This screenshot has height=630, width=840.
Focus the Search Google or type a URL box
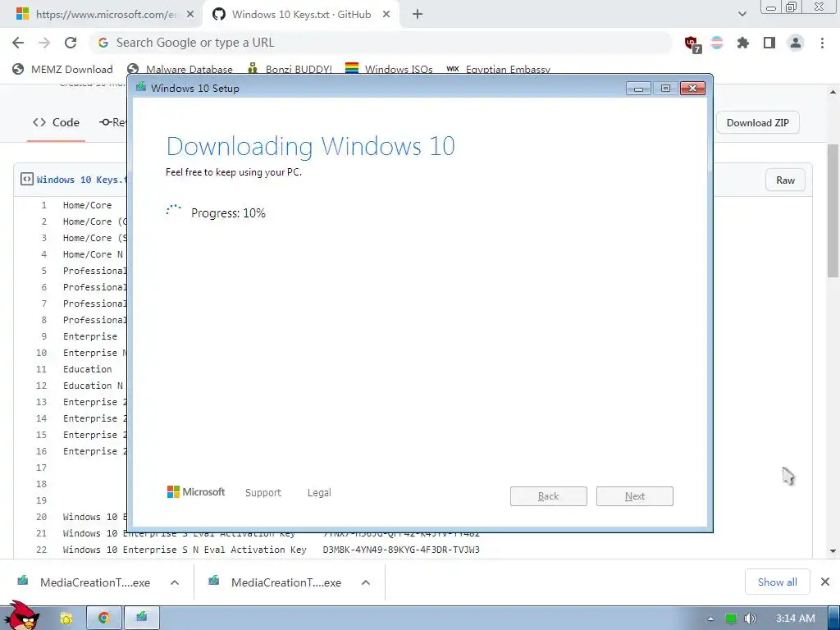381,43
